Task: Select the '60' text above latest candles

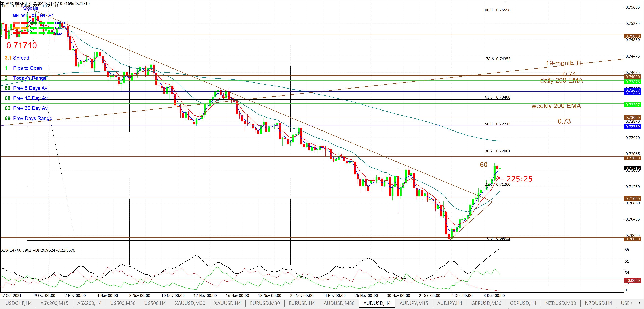Action: [483, 164]
